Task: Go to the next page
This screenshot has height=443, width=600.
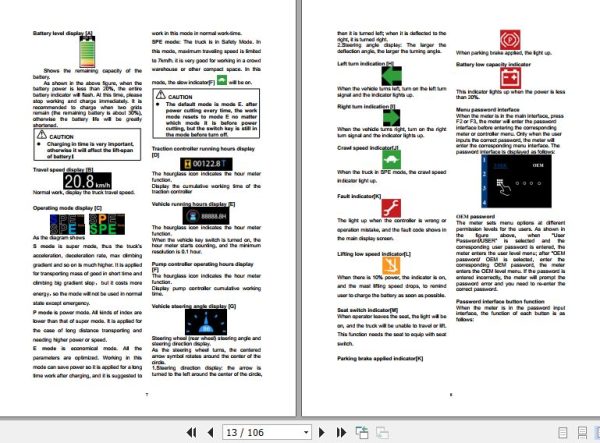Action: coord(321,433)
